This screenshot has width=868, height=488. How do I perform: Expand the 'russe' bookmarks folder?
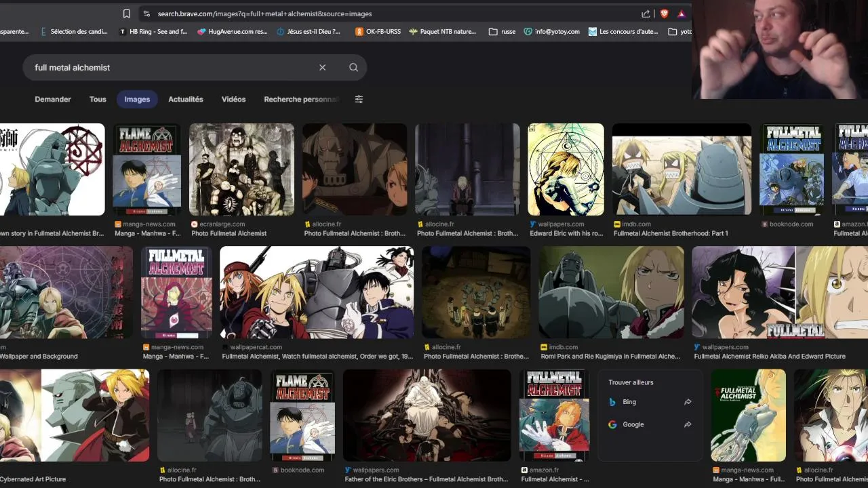(502, 31)
